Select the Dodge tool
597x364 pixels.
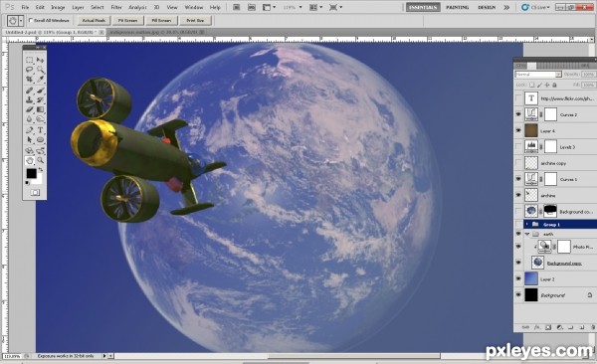tap(41, 118)
